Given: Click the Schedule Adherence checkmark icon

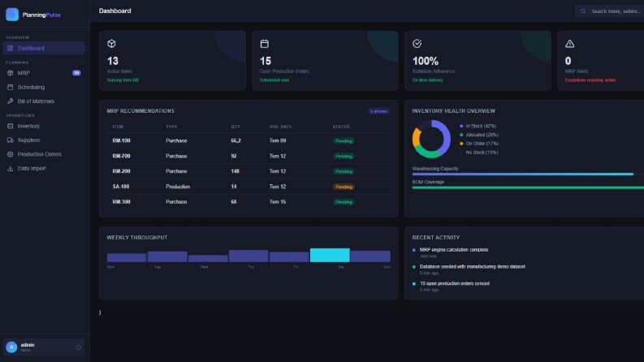Looking at the screenshot, I should (417, 44).
